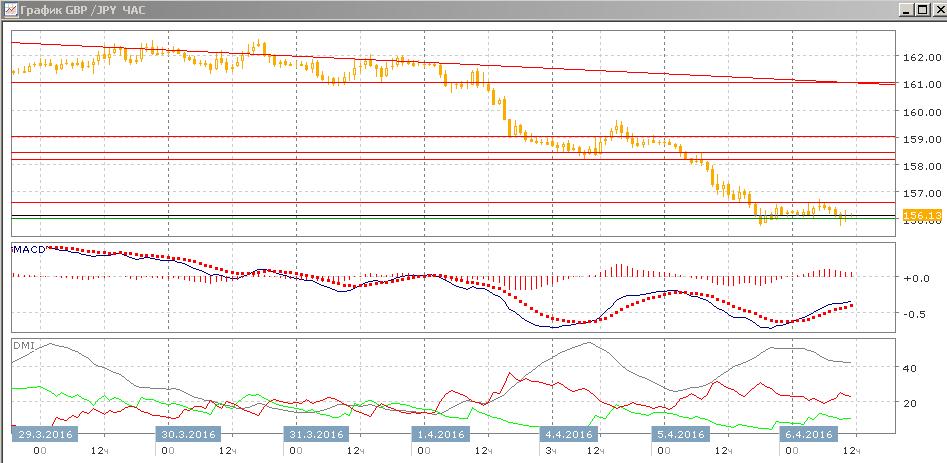Screen dimensions: 947x463
Task: Click the 6.4.2016 date marker
Action: (809, 434)
